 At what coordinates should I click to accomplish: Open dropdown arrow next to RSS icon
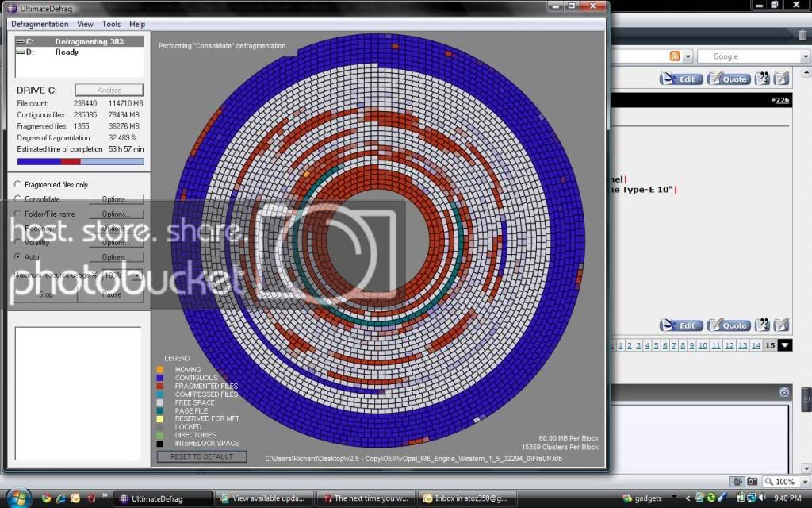688,56
